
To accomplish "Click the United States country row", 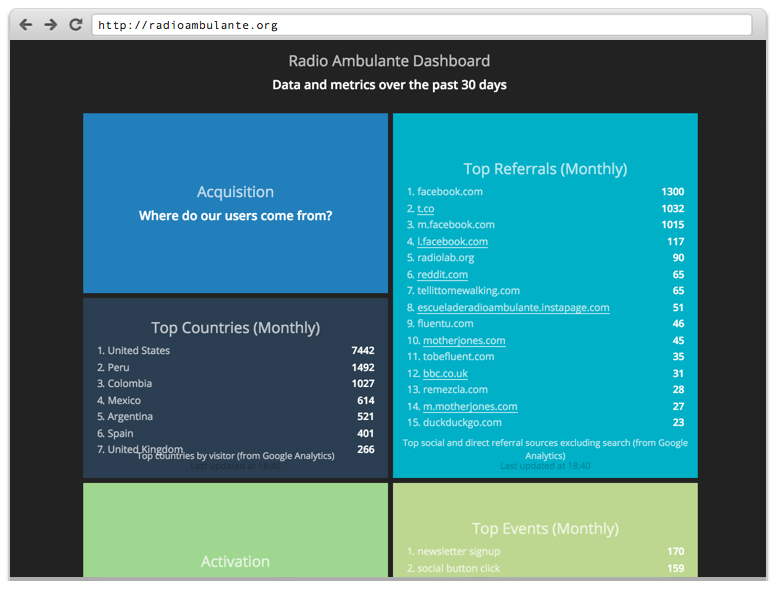I will pos(235,351).
